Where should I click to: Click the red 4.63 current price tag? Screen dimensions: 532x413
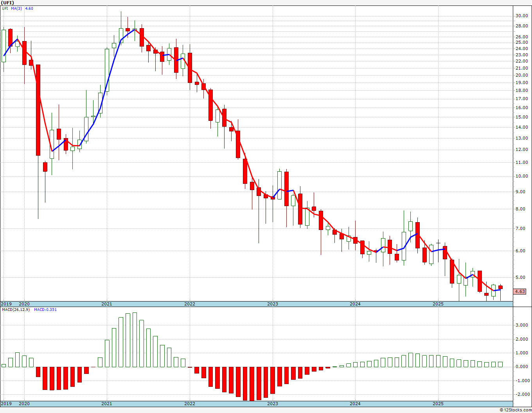pos(520,291)
